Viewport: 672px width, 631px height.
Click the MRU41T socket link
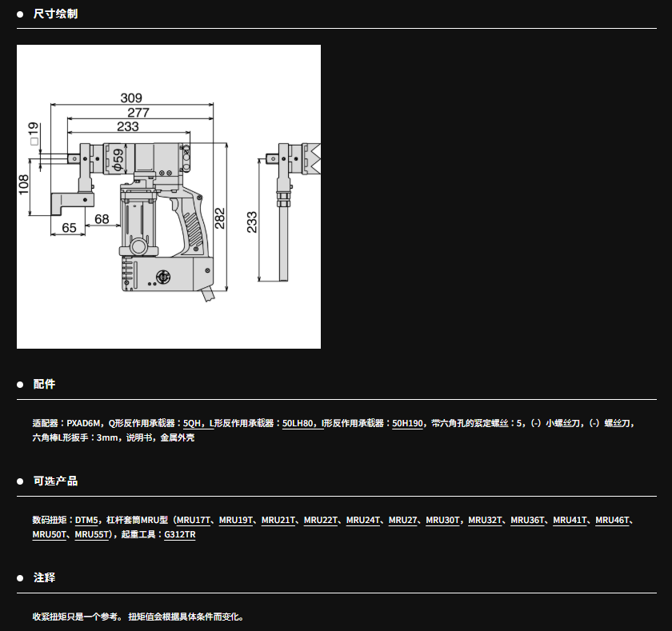570,520
